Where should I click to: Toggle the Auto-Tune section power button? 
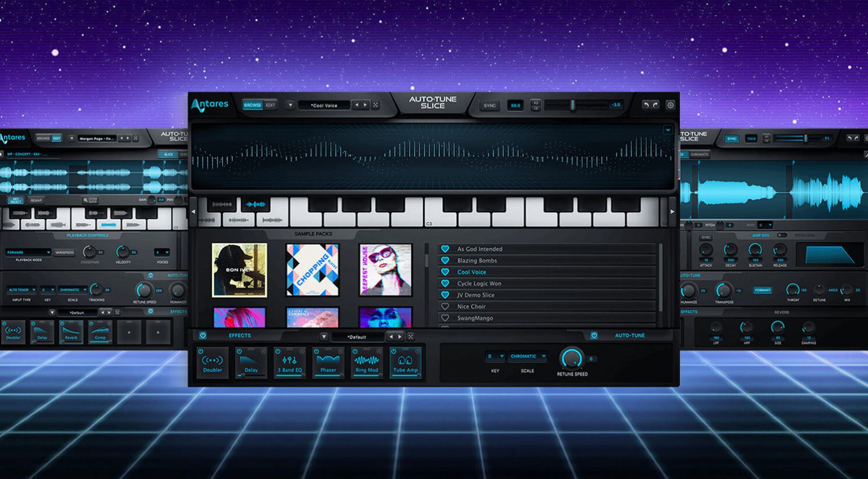tap(594, 335)
